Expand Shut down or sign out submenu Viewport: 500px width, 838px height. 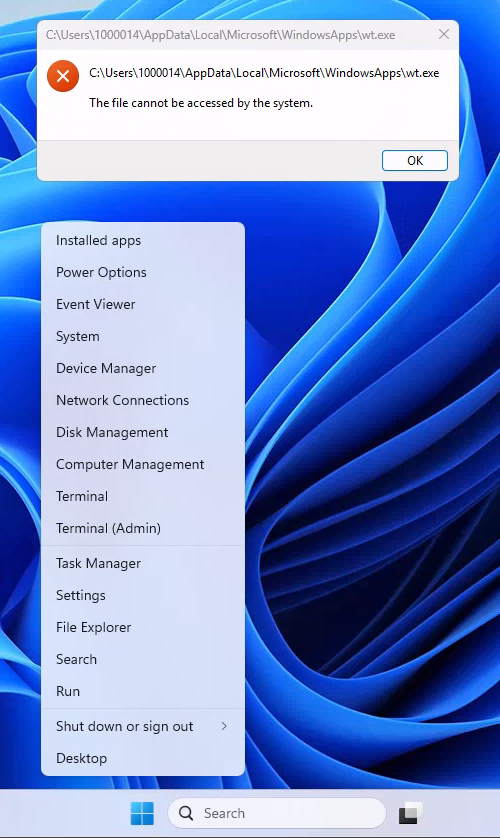pyautogui.click(x=143, y=727)
